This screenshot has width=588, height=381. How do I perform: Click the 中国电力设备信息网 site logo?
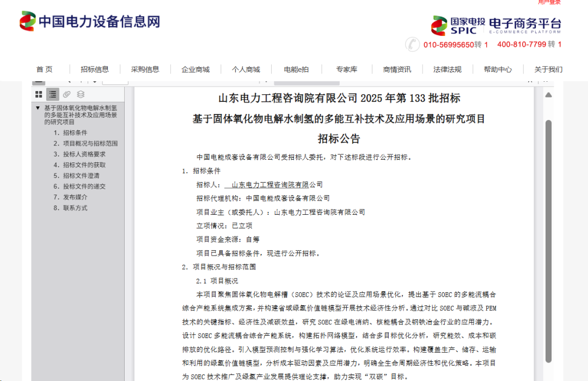tap(90, 21)
